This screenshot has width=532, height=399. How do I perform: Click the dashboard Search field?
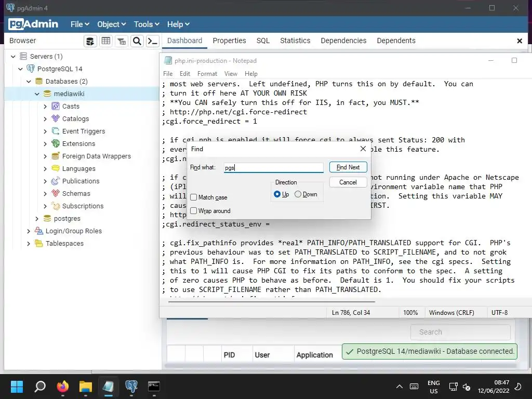point(460,332)
